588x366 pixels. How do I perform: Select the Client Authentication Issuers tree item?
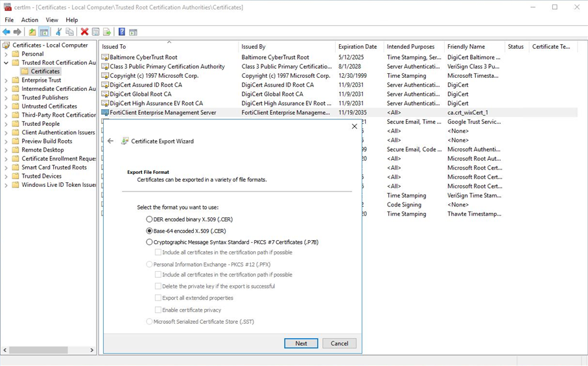(x=58, y=132)
